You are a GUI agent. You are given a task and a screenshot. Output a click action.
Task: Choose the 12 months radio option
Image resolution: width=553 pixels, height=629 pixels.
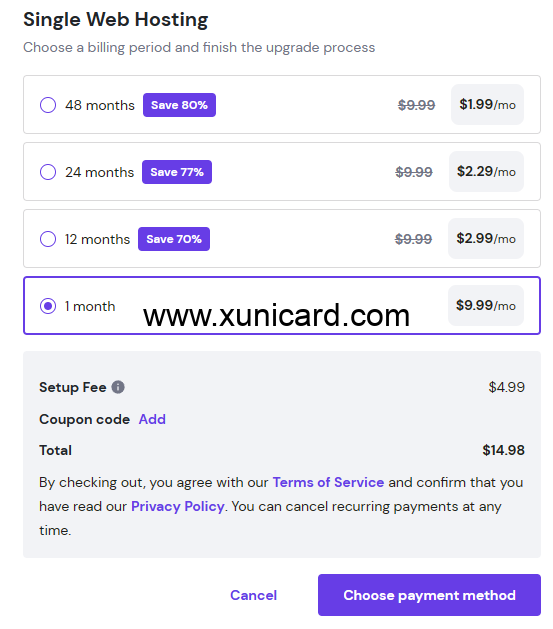tap(48, 239)
